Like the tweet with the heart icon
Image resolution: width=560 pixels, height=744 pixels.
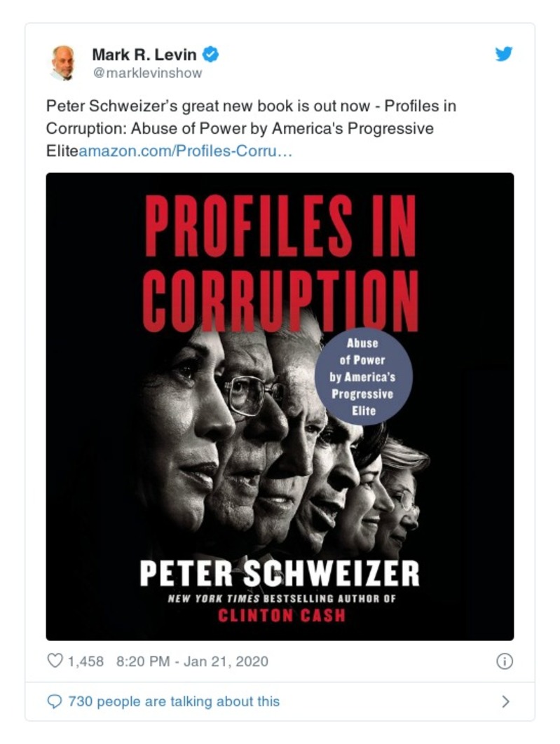point(55,661)
